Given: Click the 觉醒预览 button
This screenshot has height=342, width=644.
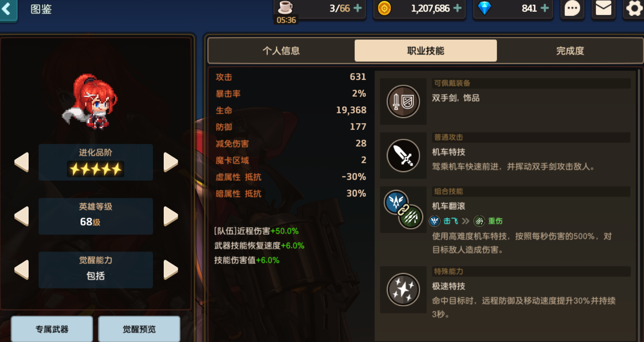Looking at the screenshot, I should click(x=139, y=329).
